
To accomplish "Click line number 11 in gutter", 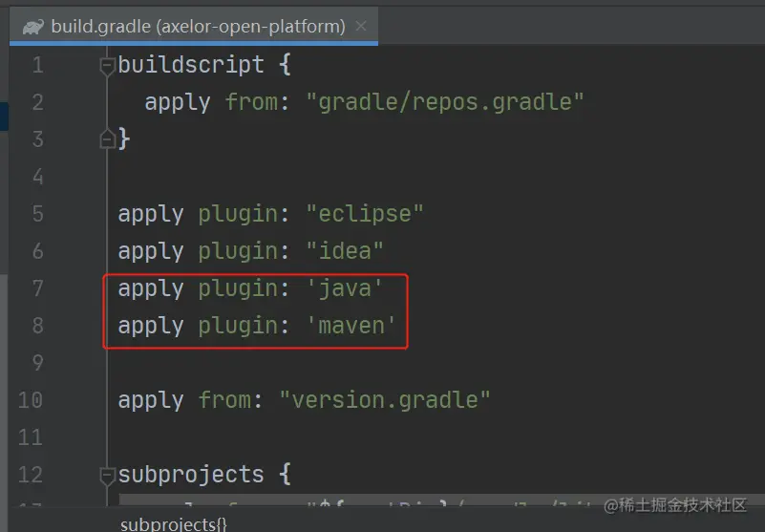I will [31, 437].
